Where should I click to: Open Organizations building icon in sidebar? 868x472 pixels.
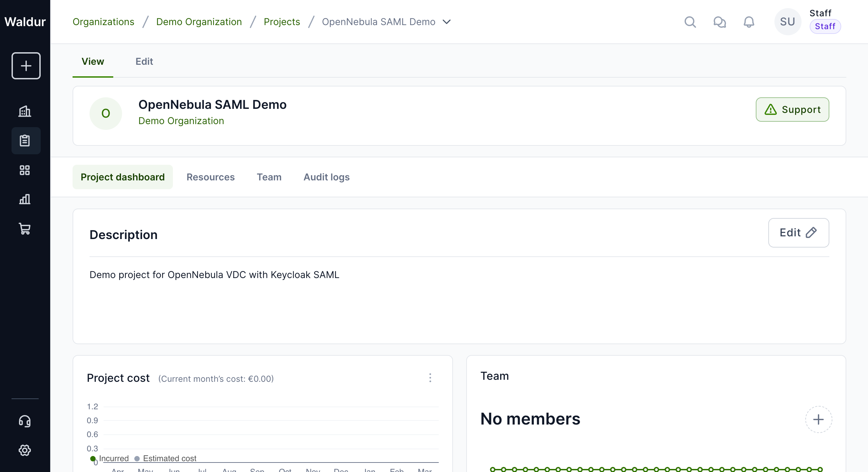tap(25, 111)
